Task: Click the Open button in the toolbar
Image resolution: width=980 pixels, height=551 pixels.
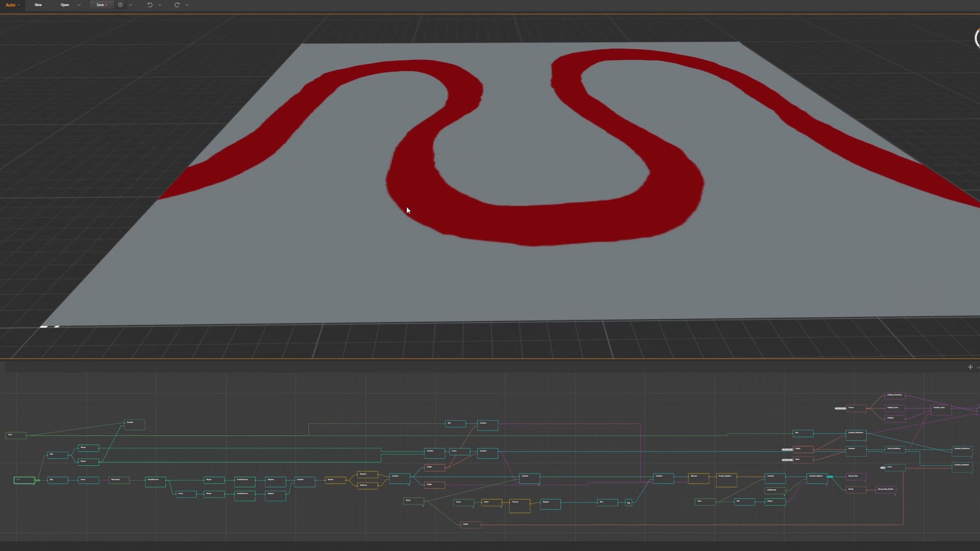Action: click(64, 5)
